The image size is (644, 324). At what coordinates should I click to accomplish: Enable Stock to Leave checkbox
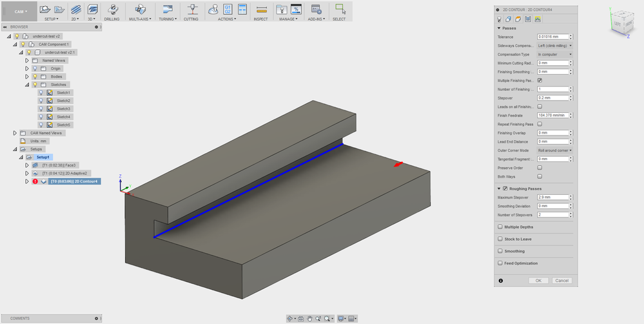pyautogui.click(x=500, y=239)
